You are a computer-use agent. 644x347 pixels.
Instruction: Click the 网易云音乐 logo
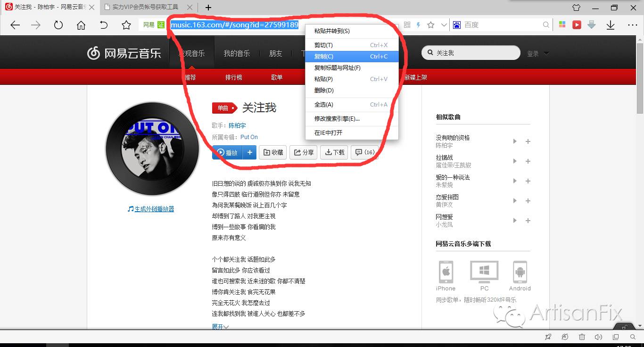(x=124, y=53)
